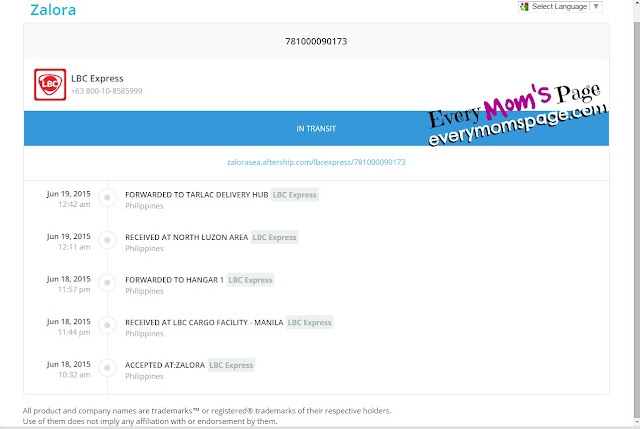
Task: Click the 11:44 pm timestamp
Action: 74,332
